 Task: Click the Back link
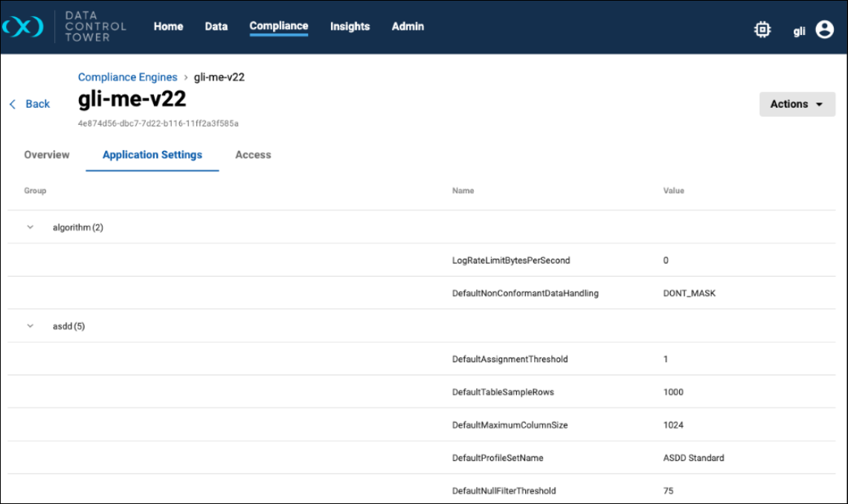pyautogui.click(x=37, y=104)
